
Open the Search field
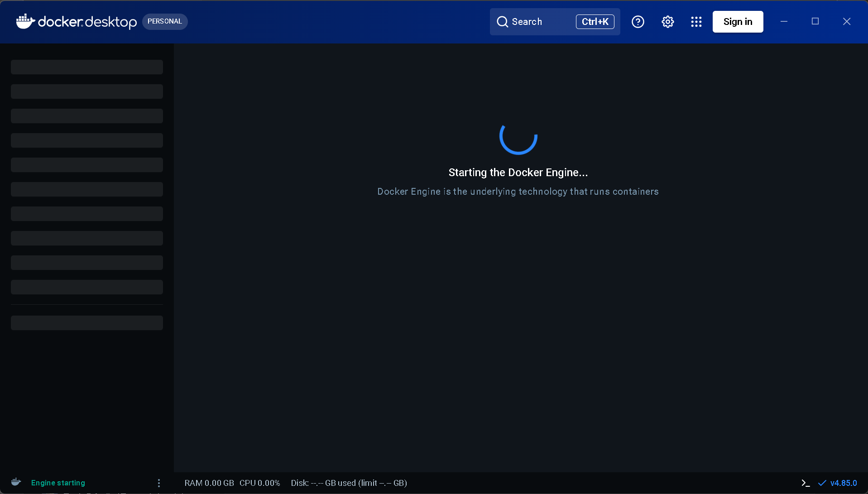[555, 22]
